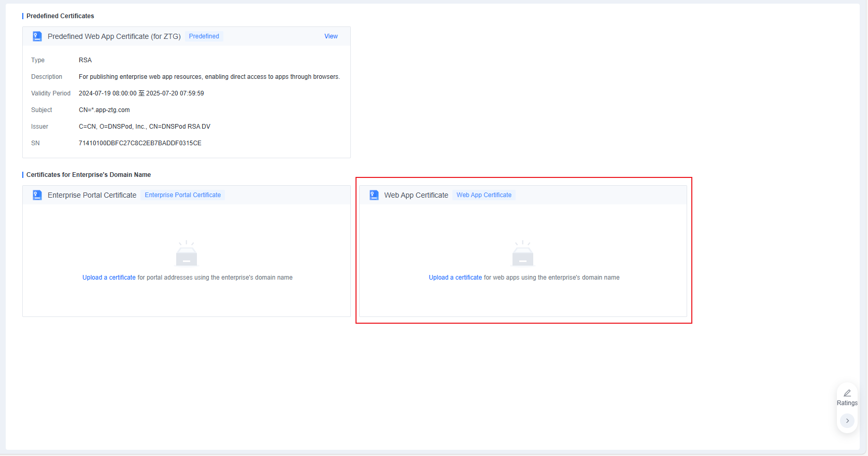The height and width of the screenshot is (456, 868).
Task: Select the Predefined Web App Certificate (for ZTG) title
Action: point(114,36)
